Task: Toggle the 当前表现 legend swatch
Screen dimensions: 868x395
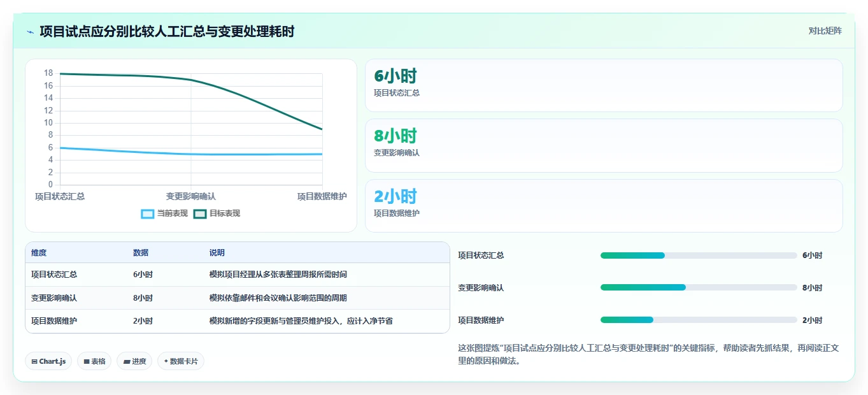Action: pos(147,214)
